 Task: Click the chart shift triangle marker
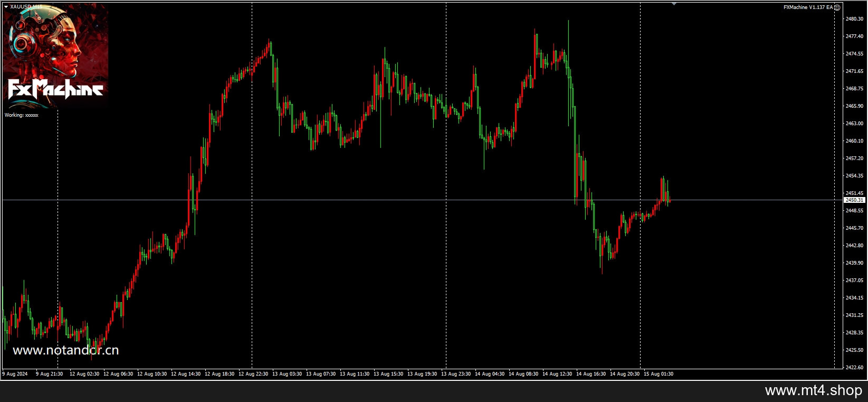674,4
